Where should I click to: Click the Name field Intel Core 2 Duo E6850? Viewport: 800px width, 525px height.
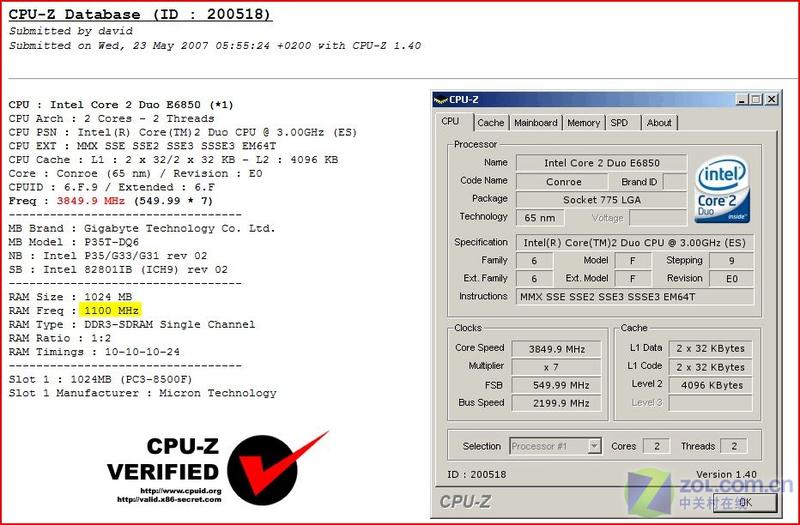(602, 163)
